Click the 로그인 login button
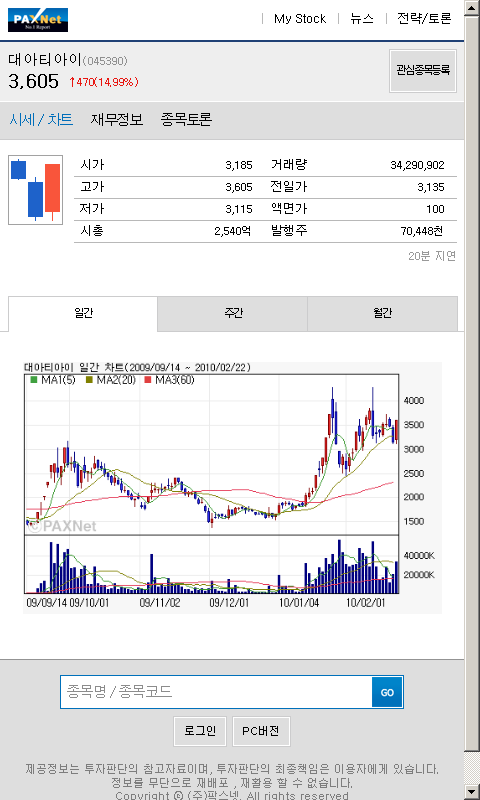 [200, 731]
